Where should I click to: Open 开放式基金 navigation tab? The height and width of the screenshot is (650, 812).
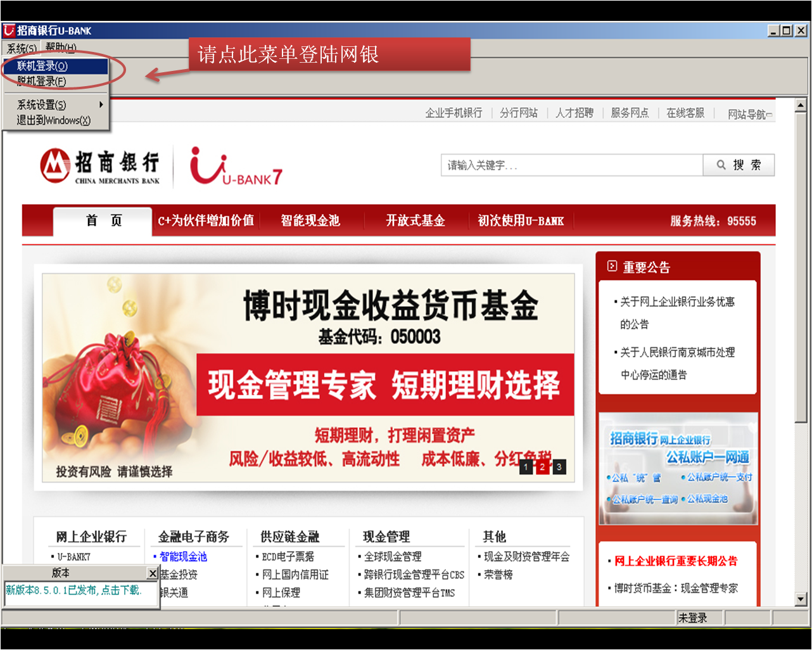coord(416,220)
